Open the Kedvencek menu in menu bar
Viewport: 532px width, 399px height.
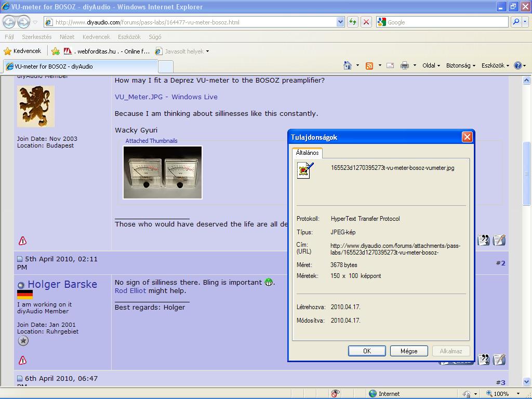click(96, 37)
